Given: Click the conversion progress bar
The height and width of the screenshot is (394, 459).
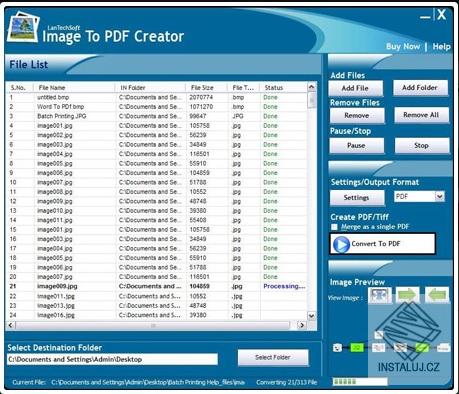Looking at the screenshot, I should (360, 382).
